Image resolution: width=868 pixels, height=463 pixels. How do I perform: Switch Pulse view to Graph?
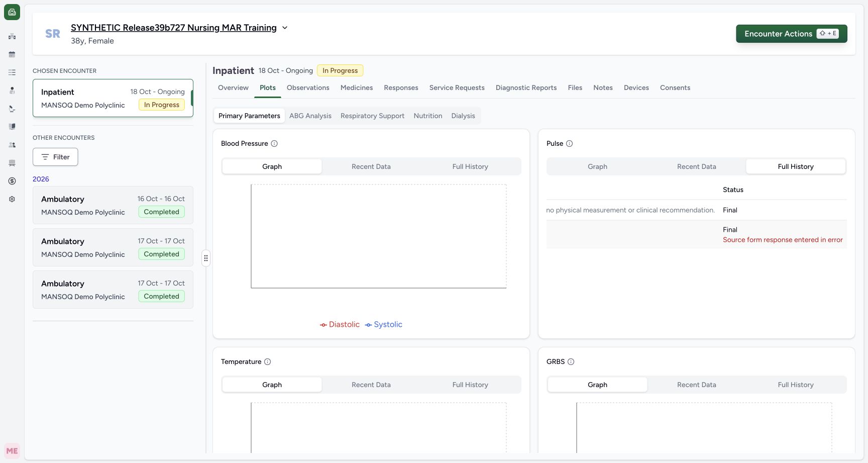tap(597, 166)
